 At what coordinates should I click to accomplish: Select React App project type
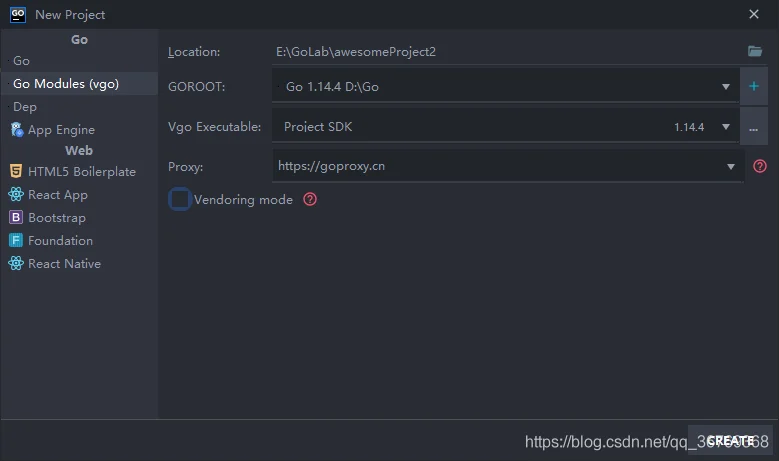[x=79, y=194]
